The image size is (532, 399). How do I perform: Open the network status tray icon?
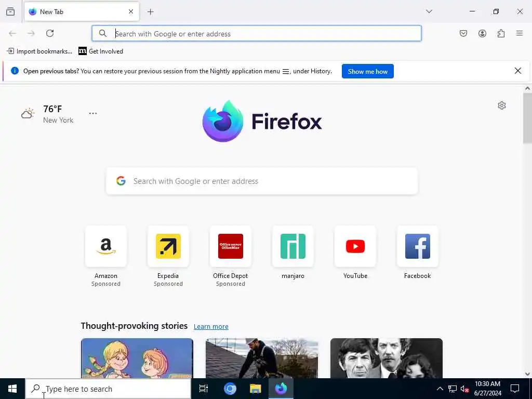453,389
